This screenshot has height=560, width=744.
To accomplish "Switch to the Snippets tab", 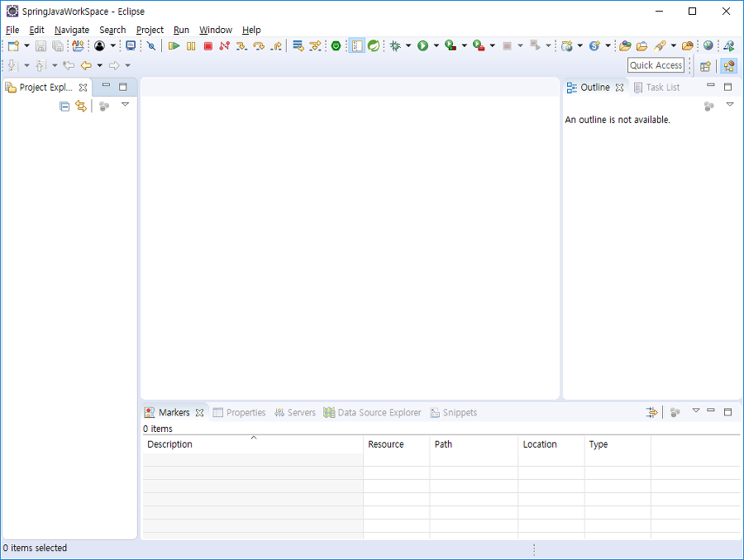I will 454,412.
